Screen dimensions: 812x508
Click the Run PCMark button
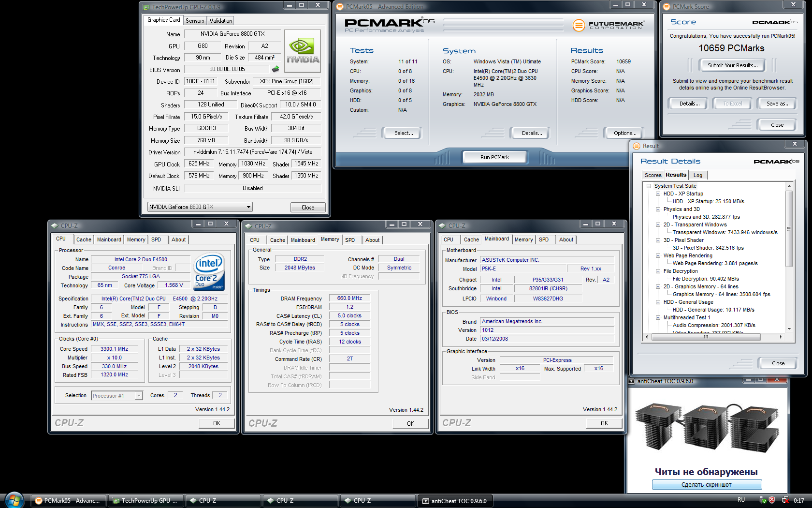pos(494,157)
